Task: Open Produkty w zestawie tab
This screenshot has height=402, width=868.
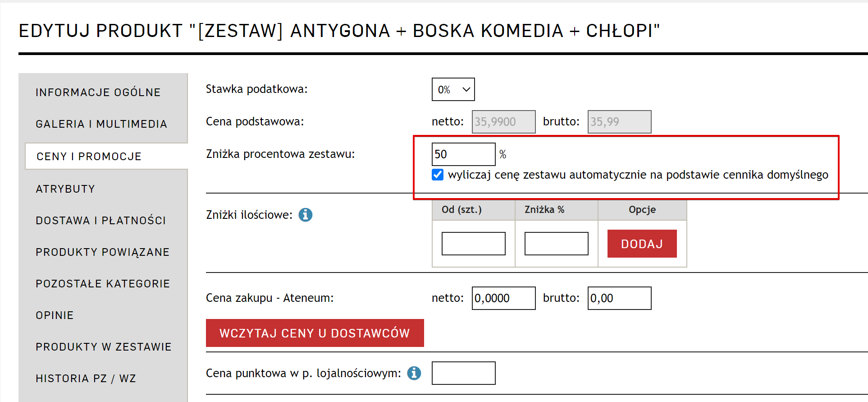Action: tap(104, 347)
